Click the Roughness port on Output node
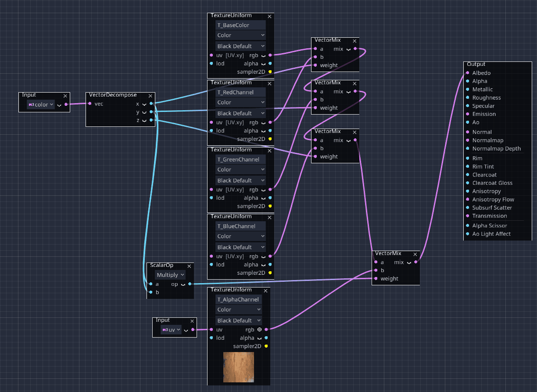This screenshot has height=392, width=537. tap(468, 97)
